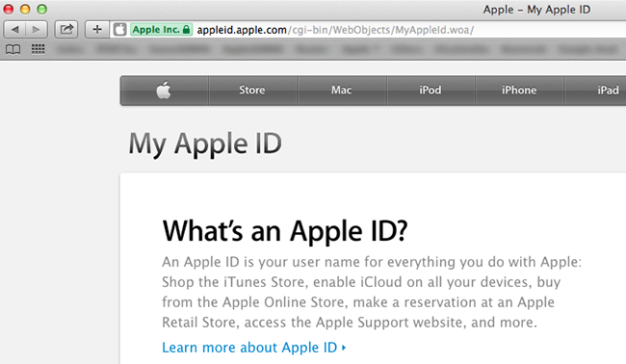Image resolution: width=626 pixels, height=364 pixels.
Task: Open the iPod tab in Apple navigation
Action: 430,91
